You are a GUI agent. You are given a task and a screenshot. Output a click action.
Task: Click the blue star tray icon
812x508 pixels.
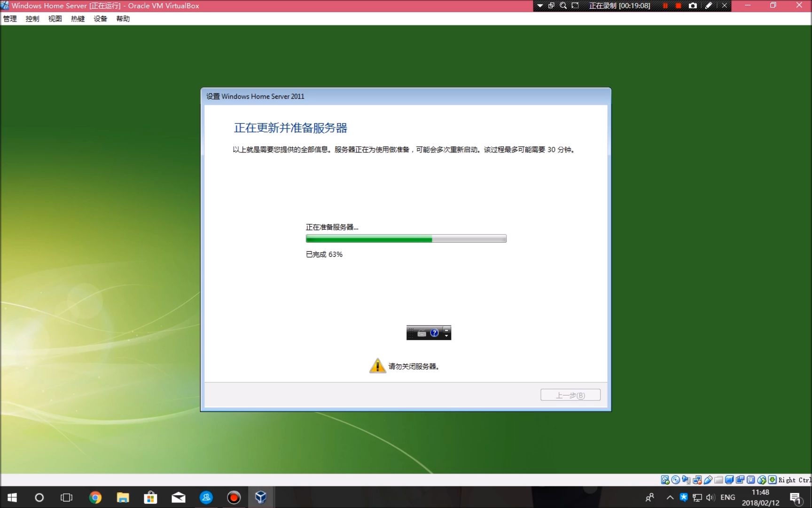[x=684, y=497]
